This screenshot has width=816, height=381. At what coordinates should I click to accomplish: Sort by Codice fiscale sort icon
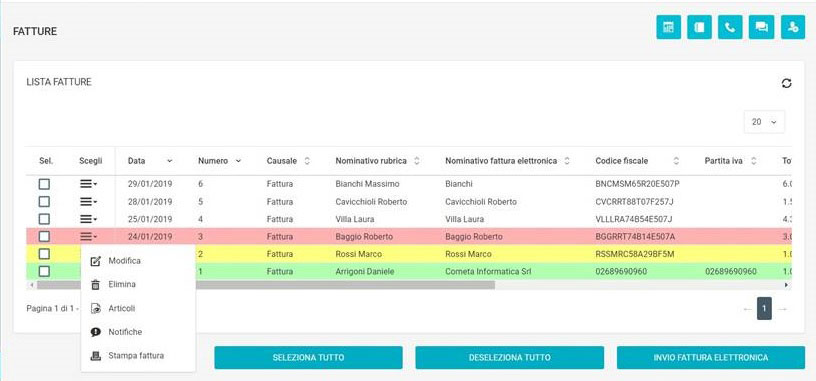click(x=676, y=161)
